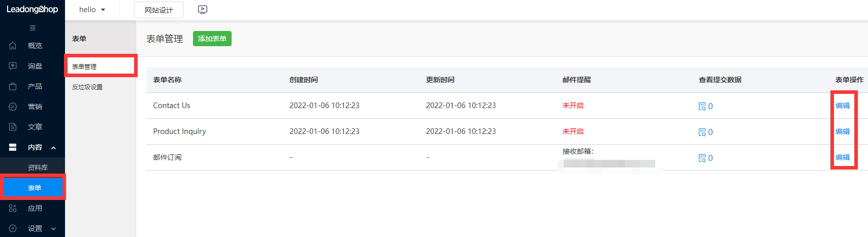Click the 询盘 chat icon in sidebar
Image resolution: width=868 pixels, height=237 pixels.
(x=13, y=66)
